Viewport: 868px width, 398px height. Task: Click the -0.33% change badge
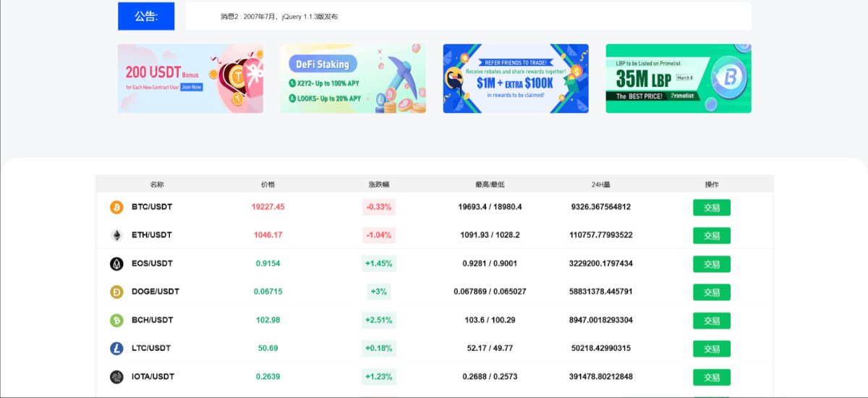point(379,207)
